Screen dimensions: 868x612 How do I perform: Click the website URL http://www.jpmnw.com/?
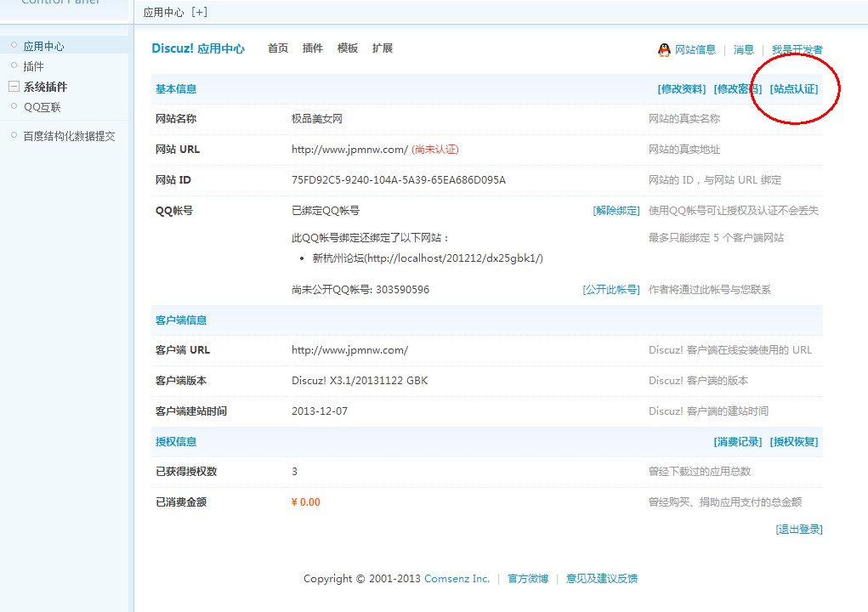tap(350, 150)
